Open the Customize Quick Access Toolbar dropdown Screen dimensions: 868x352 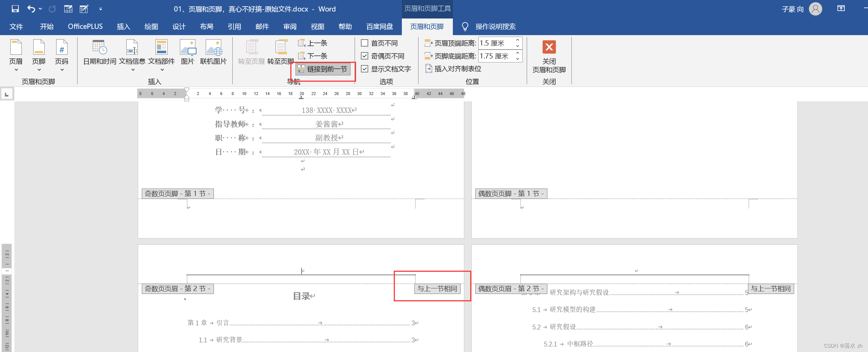point(100,9)
